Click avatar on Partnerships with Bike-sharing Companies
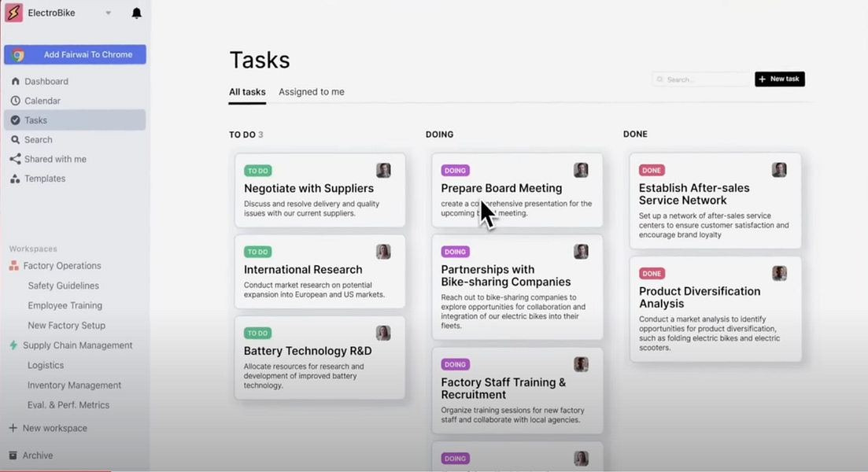The width and height of the screenshot is (868, 472). pyautogui.click(x=582, y=252)
